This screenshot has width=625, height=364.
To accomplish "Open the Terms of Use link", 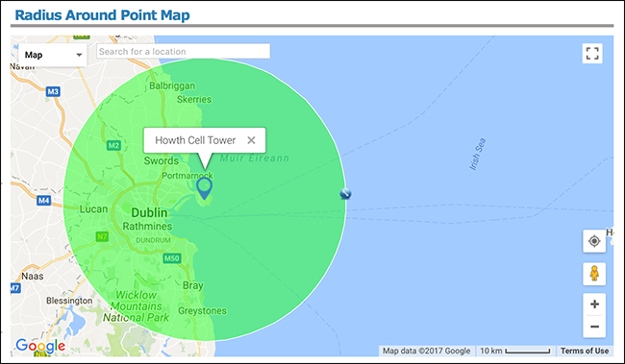I will point(585,351).
